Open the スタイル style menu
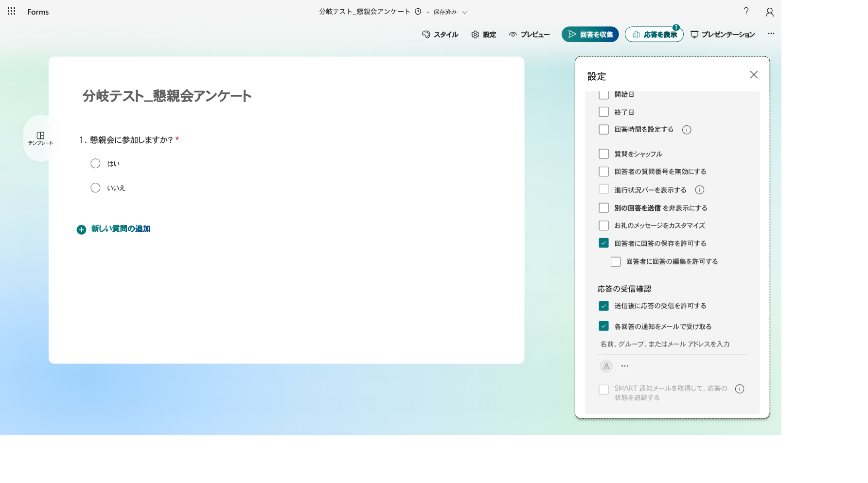The image size is (868, 483). click(x=440, y=34)
